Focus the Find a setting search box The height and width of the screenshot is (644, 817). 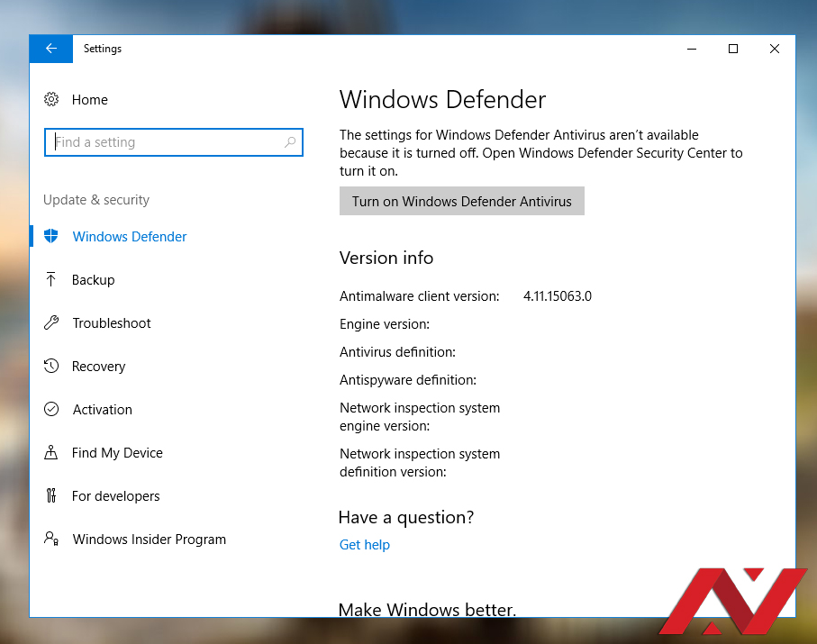click(x=174, y=142)
